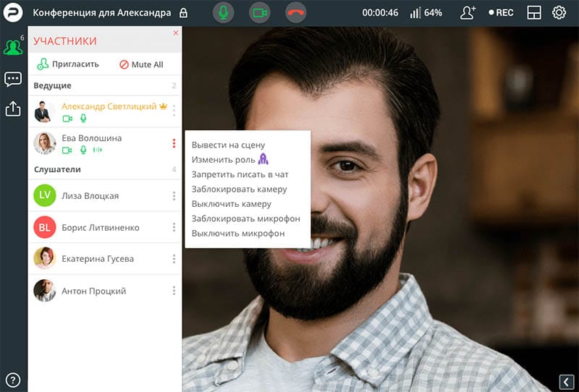Screen dimensions: 579x392
Task: Open the chat icon in left sidebar
Action: 13,79
